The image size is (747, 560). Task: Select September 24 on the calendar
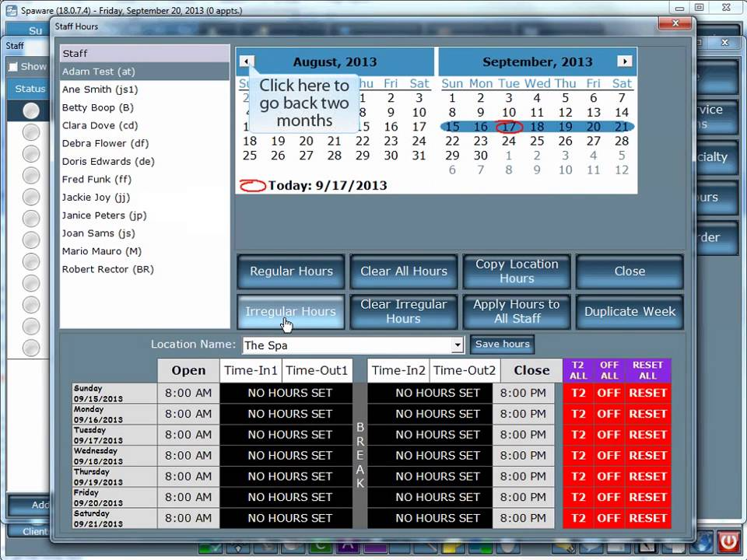click(x=509, y=141)
